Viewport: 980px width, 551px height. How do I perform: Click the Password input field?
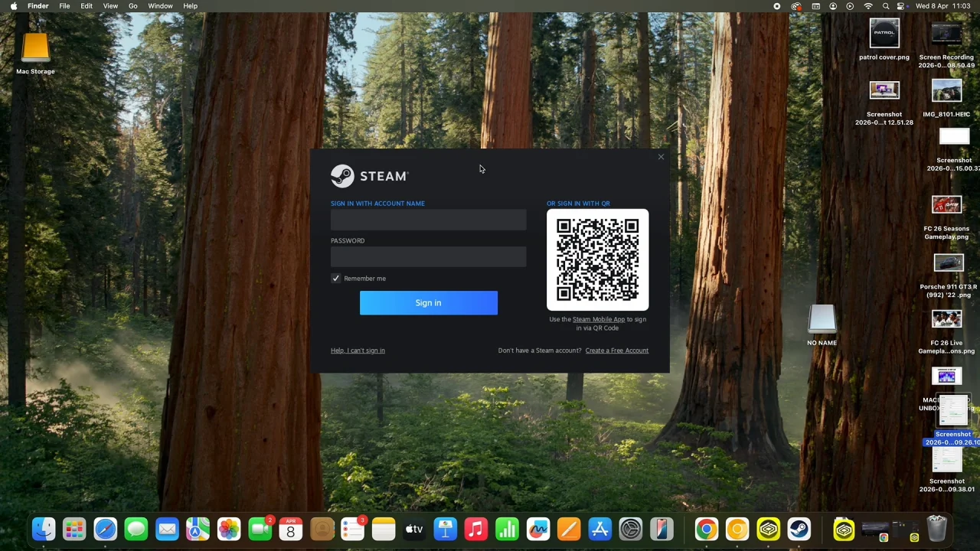tap(428, 258)
